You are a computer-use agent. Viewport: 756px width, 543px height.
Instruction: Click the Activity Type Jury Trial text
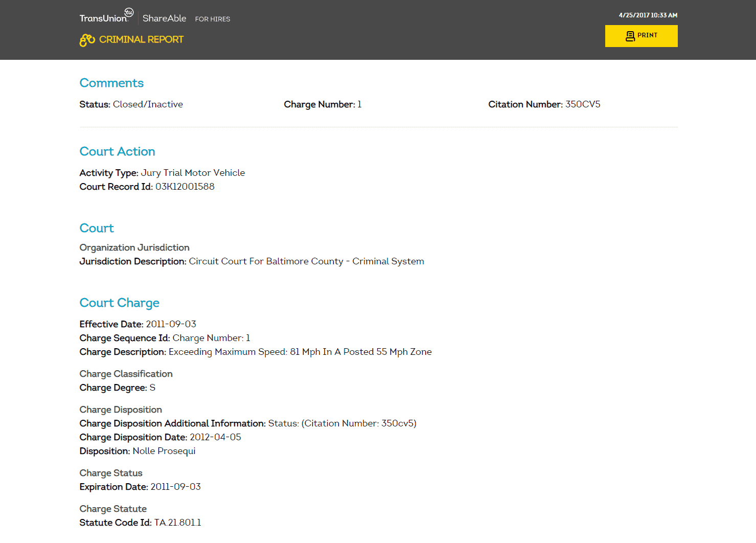tap(192, 173)
